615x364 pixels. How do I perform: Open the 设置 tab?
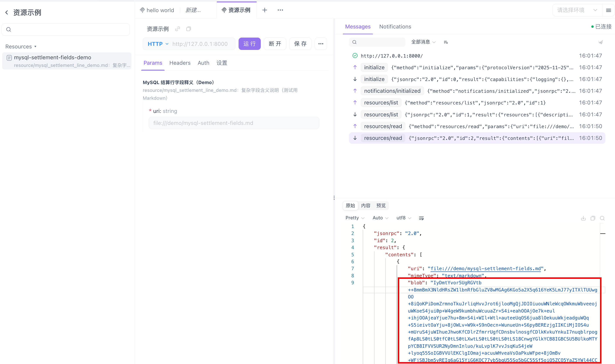coord(222,63)
